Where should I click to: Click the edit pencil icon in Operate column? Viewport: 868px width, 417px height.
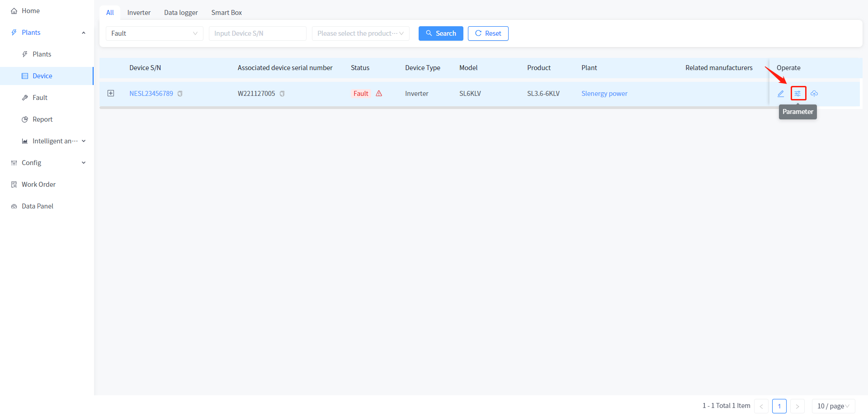tap(781, 94)
